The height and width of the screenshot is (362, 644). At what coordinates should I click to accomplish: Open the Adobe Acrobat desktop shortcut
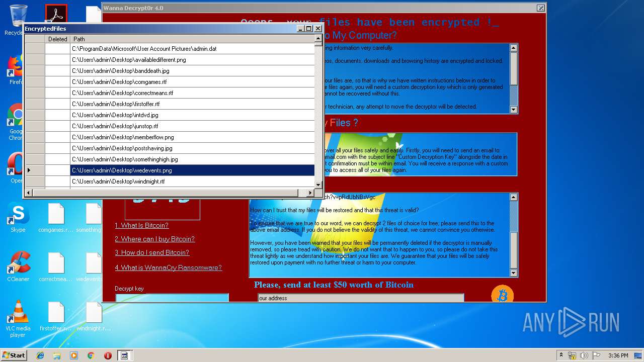tap(56, 13)
